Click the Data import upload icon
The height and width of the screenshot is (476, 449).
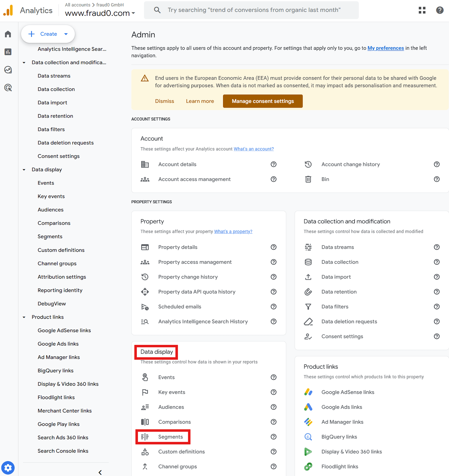(x=308, y=277)
